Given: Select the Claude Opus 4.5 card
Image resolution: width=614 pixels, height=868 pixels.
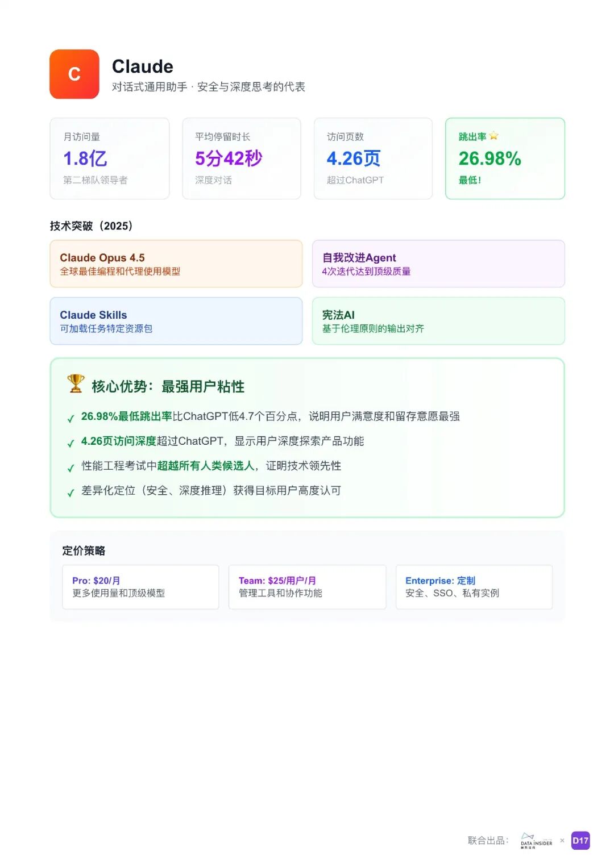Looking at the screenshot, I should pos(176,264).
